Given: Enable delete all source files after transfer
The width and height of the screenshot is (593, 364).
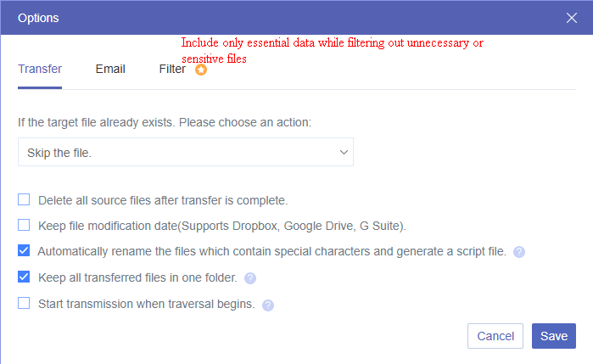Looking at the screenshot, I should pyautogui.click(x=24, y=200).
